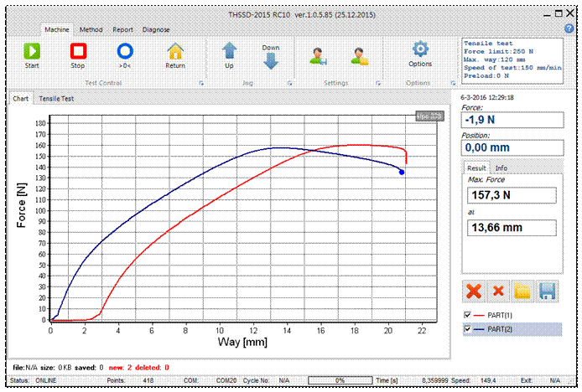Expand the Settings group launcher
The image size is (582, 392).
[378, 83]
